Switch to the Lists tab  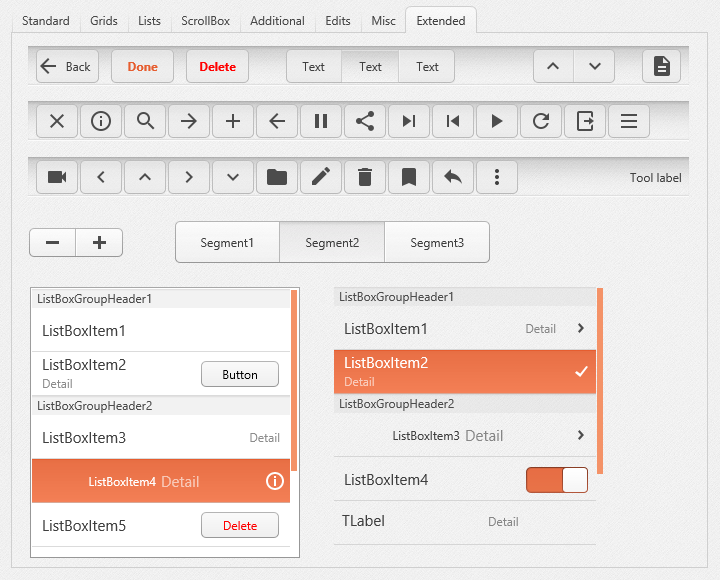(149, 21)
